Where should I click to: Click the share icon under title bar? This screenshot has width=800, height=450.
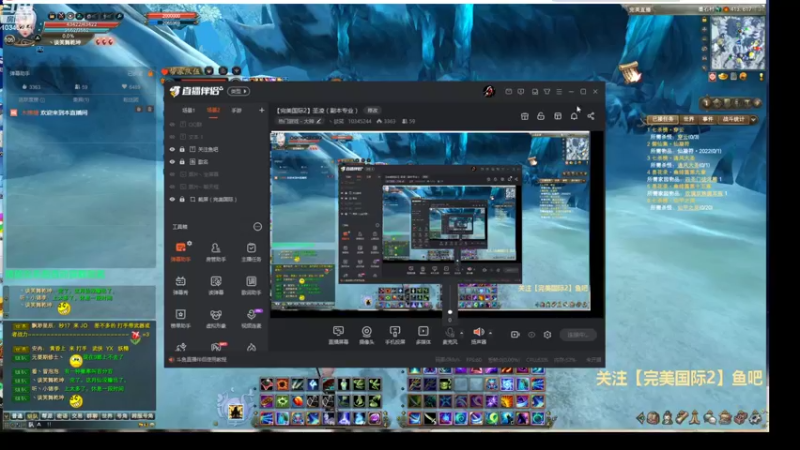tap(591, 116)
